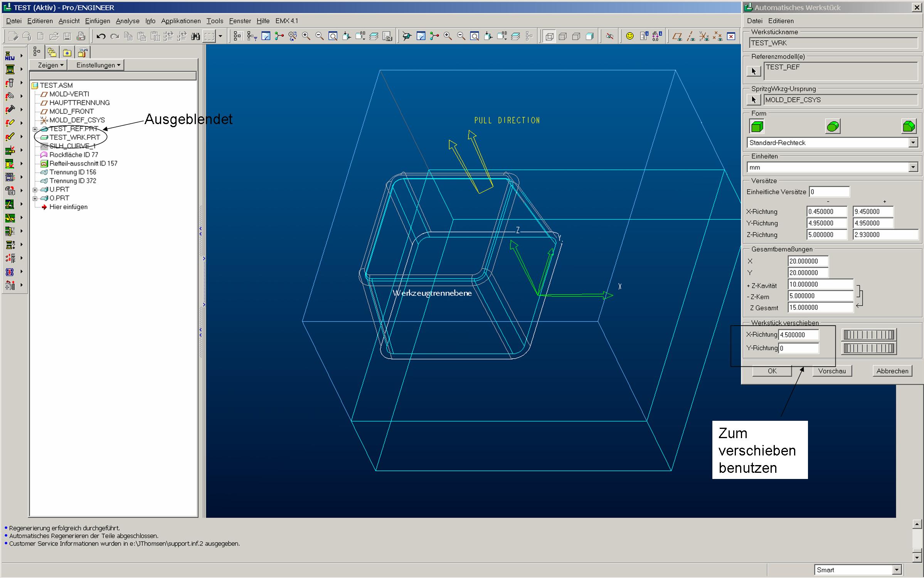This screenshot has width=924, height=578.
Task: Select custom green workpiece shape
Action: click(909, 126)
